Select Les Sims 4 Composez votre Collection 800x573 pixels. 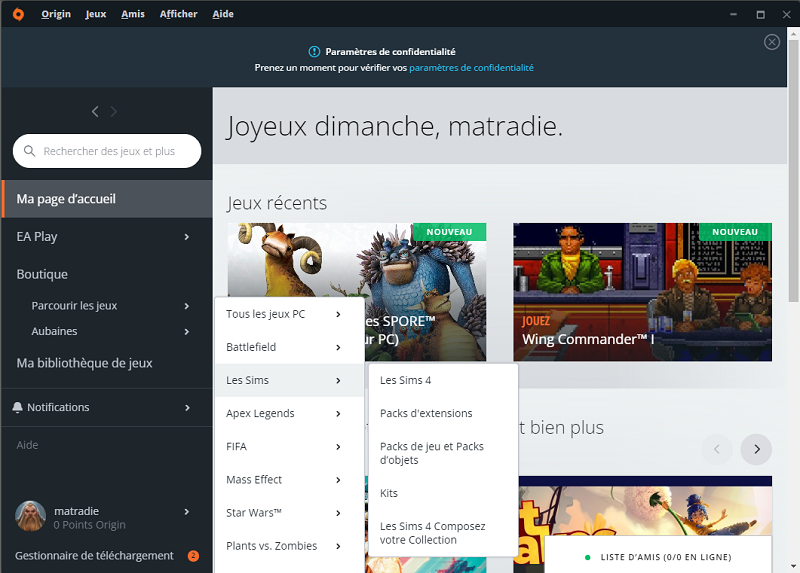(443, 533)
